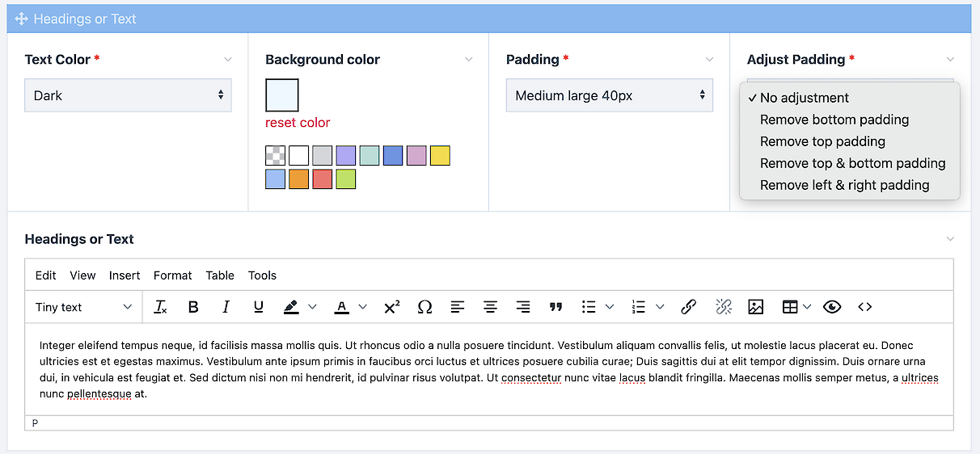This screenshot has height=454, width=980.
Task: Open the Text Color dropdown set to Dark
Action: [128, 95]
